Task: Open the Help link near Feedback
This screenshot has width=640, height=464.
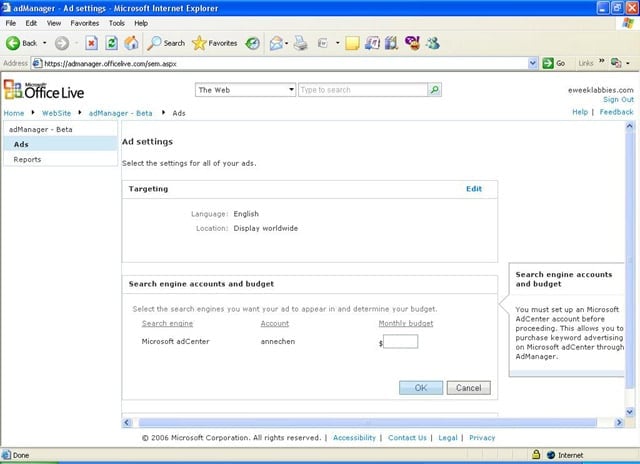Action: point(580,112)
